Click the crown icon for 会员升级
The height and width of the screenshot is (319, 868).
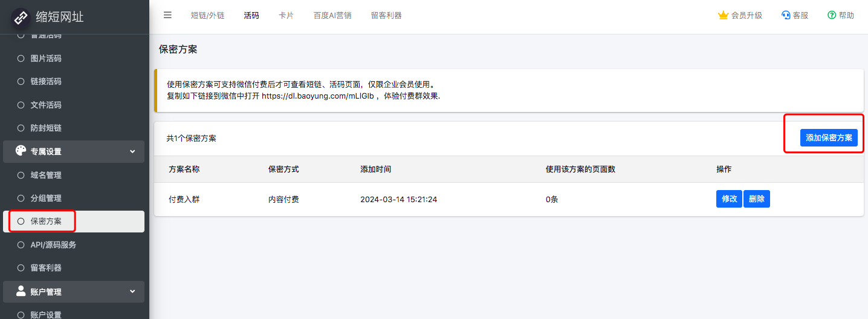(723, 16)
